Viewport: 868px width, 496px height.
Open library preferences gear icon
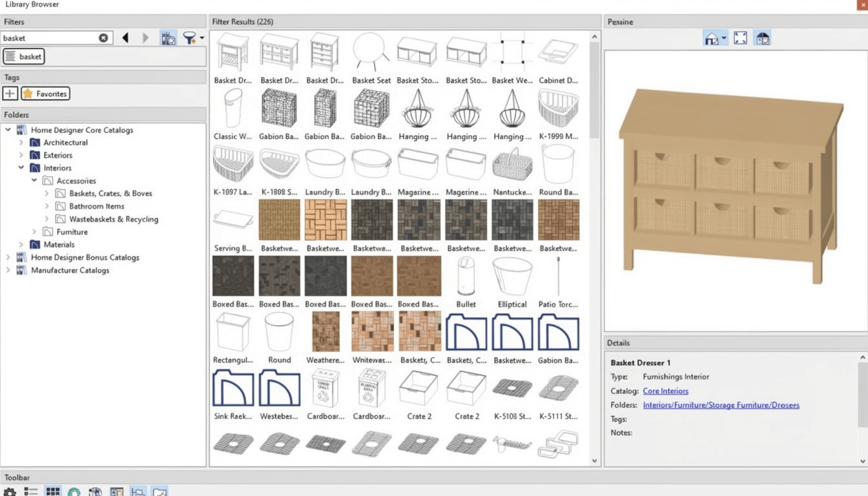point(9,492)
